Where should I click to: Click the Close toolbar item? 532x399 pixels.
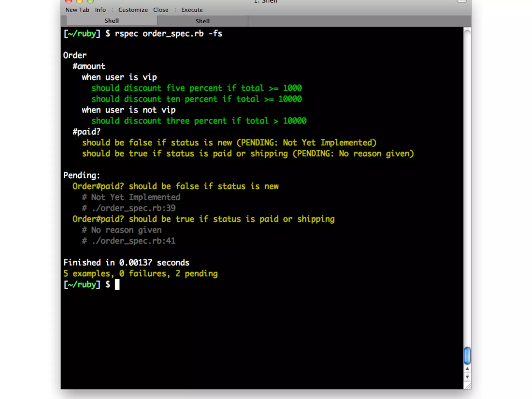click(x=161, y=10)
